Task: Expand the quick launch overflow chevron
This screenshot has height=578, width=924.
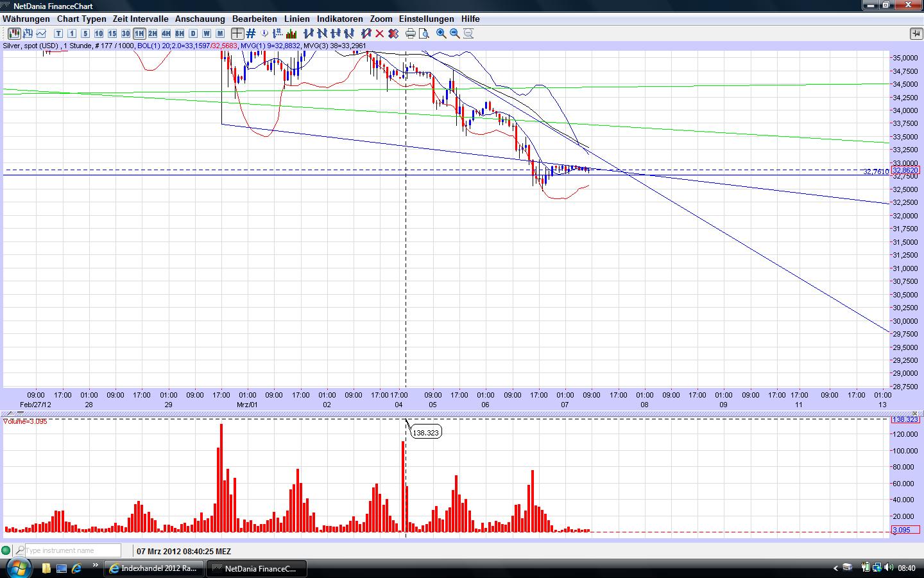Action: 96,566
